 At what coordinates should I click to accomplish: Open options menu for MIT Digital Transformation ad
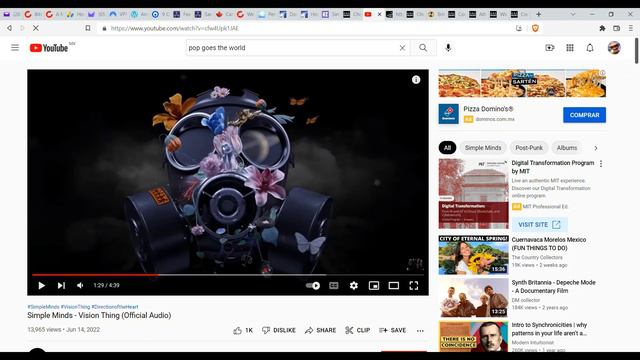click(601, 164)
